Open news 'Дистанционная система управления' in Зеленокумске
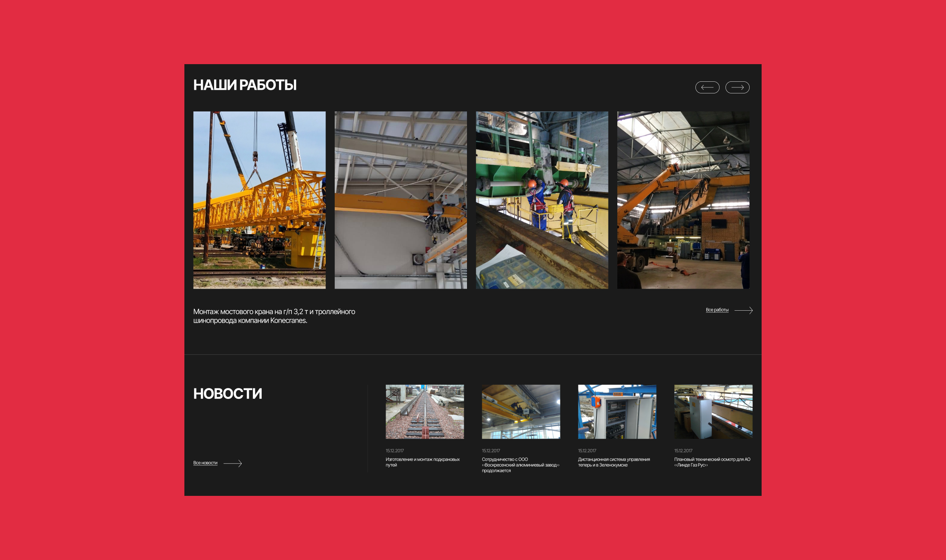 (x=614, y=462)
